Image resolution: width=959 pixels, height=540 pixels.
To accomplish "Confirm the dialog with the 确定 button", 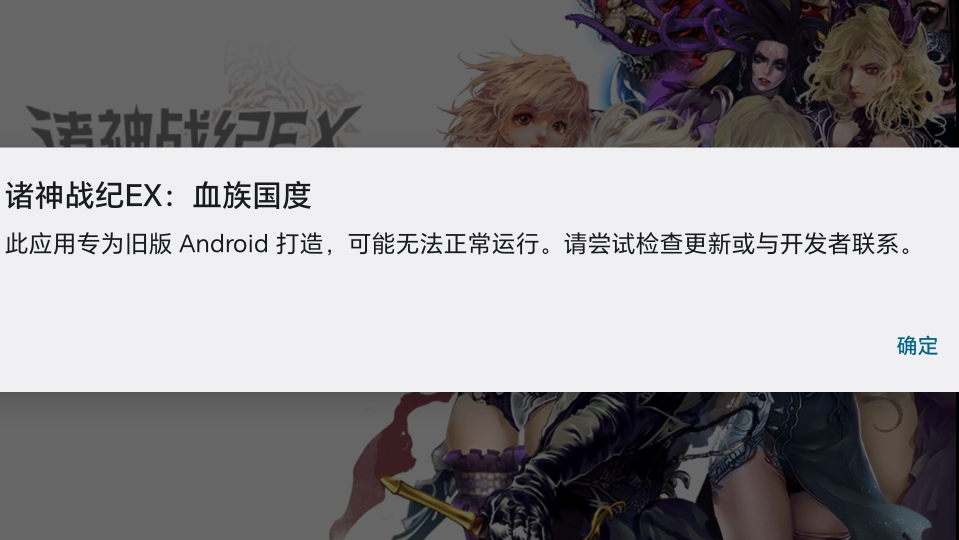I will [x=917, y=346].
